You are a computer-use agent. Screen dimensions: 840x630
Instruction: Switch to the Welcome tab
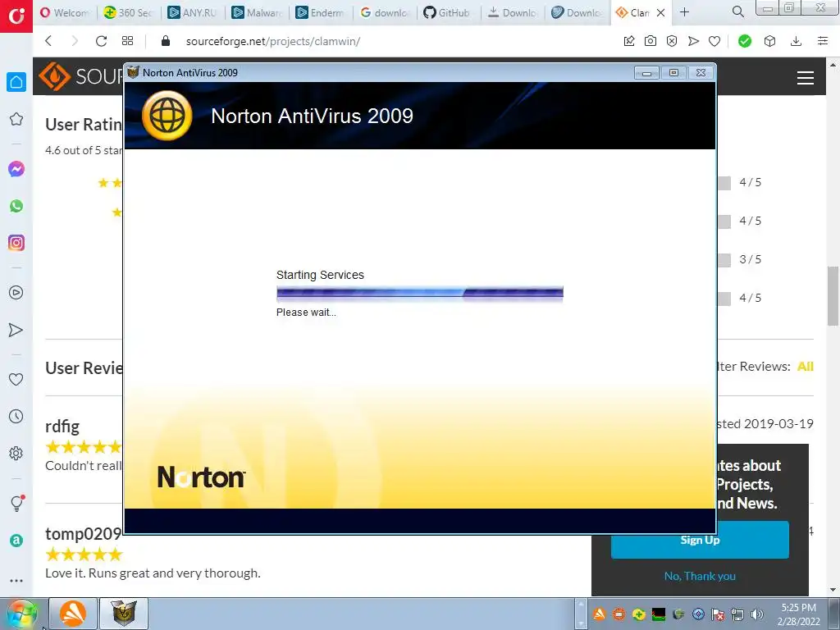pos(65,12)
